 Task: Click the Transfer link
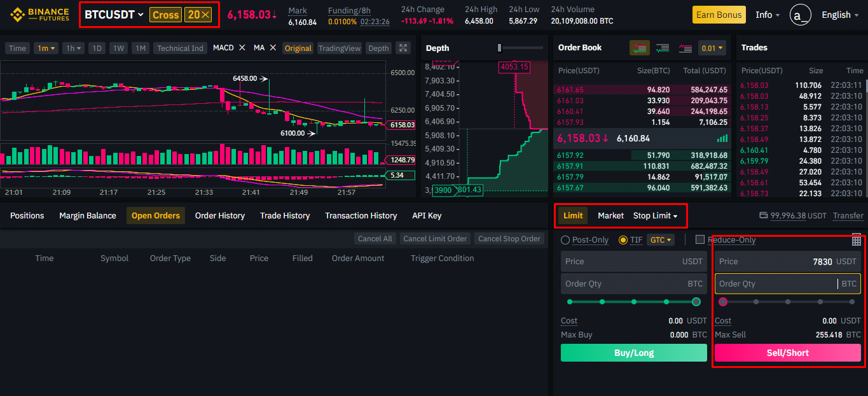(x=848, y=216)
